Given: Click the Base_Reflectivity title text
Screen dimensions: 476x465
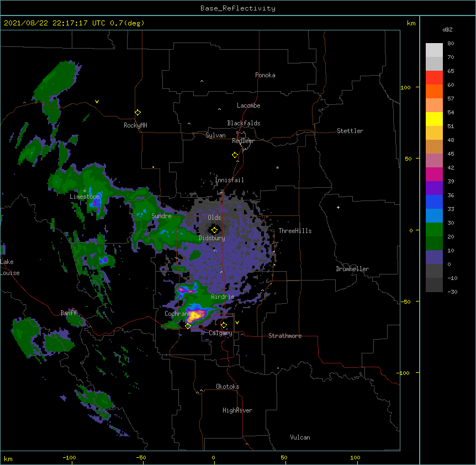Looking at the screenshot, I should point(238,8).
